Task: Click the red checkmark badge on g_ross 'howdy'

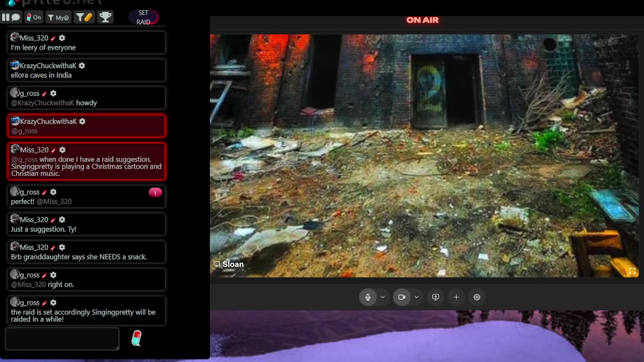Action: click(x=44, y=94)
